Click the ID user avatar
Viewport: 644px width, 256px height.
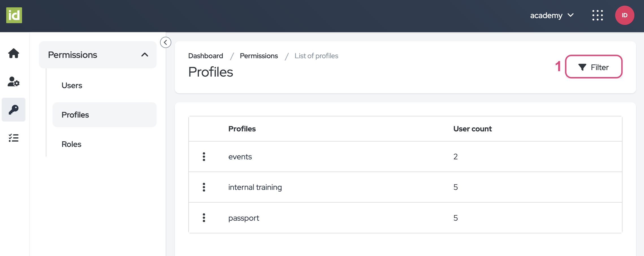click(x=624, y=15)
